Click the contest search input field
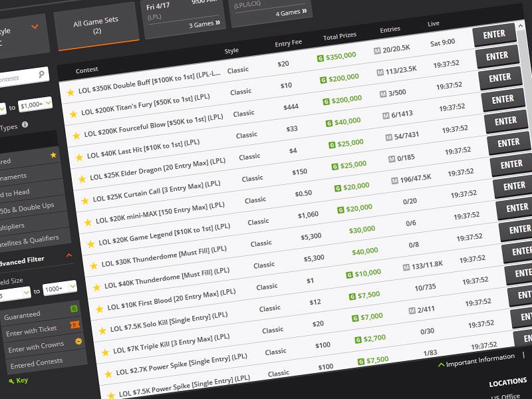532x399 pixels. [x=19, y=77]
